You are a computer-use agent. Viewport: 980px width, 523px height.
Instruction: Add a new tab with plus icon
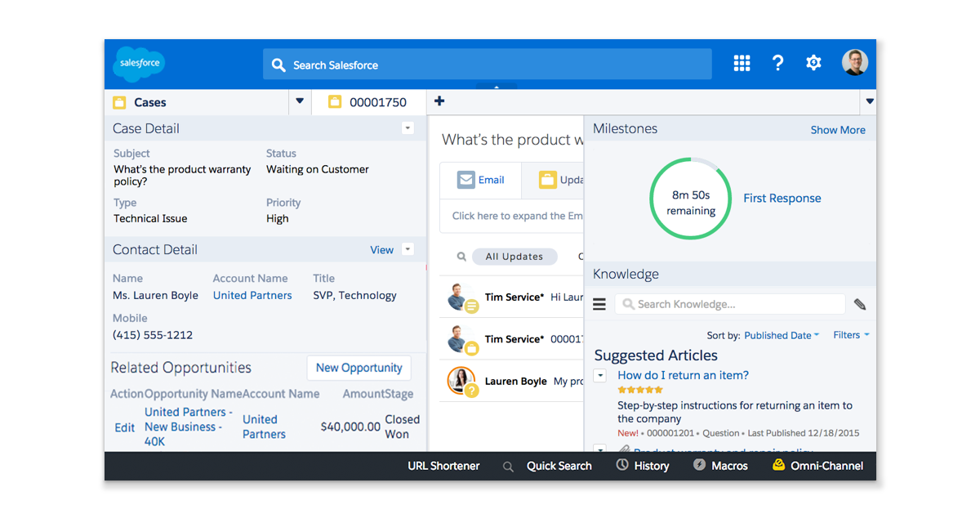[439, 101]
